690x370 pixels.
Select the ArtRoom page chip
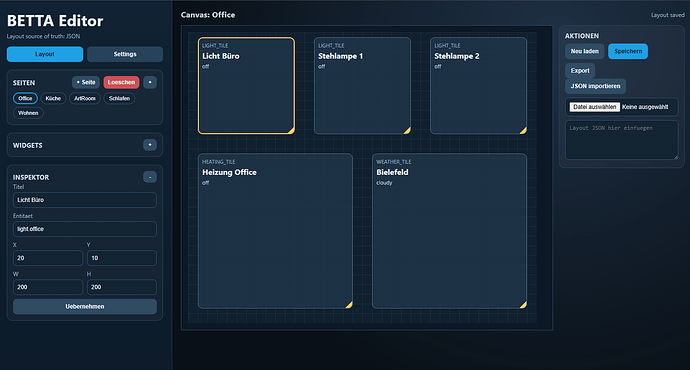85,99
